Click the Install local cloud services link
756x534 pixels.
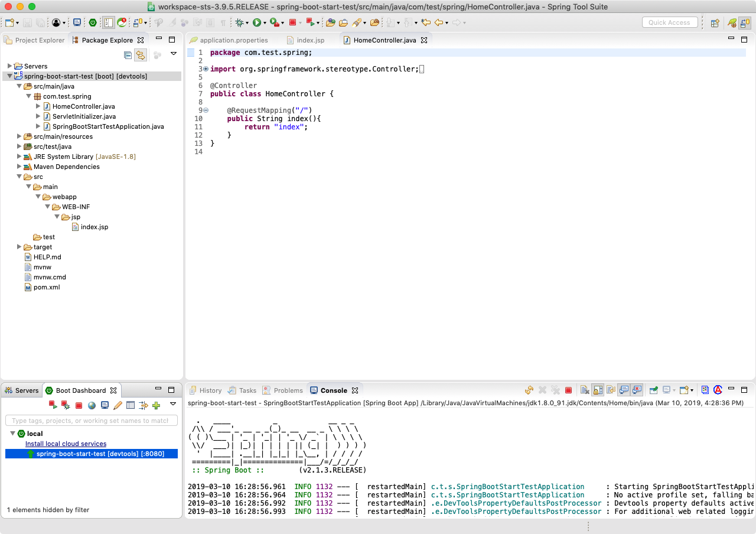(x=66, y=444)
